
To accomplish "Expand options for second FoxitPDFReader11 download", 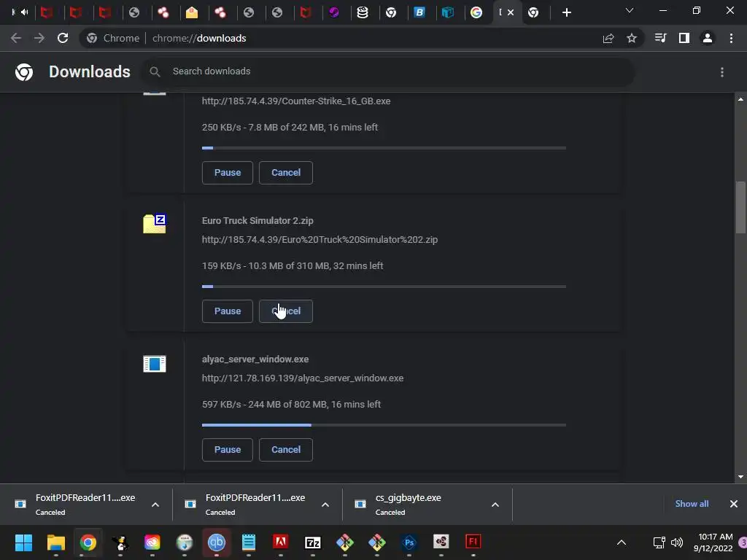I will click(325, 505).
